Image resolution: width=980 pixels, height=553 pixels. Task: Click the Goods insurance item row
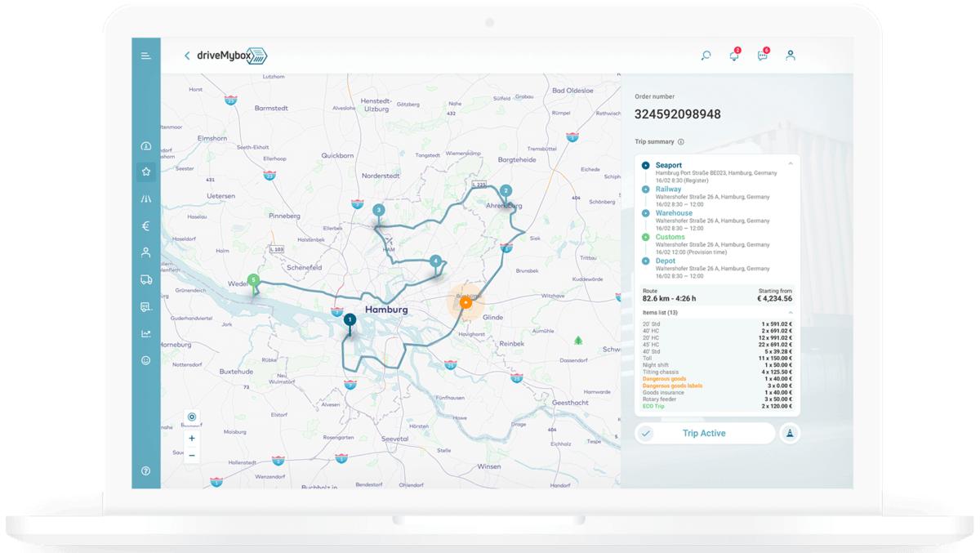tap(717, 393)
